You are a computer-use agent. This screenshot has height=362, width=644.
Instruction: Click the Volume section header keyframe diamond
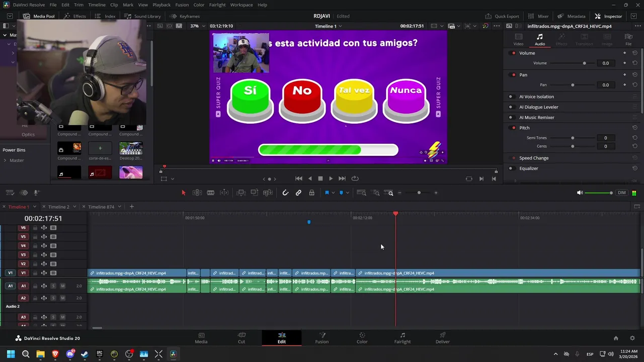(x=625, y=53)
